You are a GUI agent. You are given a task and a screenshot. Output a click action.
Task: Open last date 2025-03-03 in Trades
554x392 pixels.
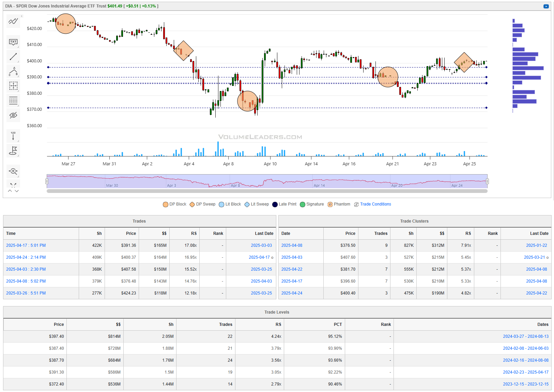point(261,245)
